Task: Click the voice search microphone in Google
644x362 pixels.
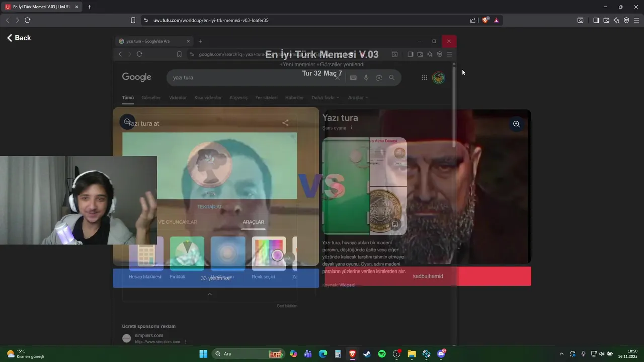Action: (x=366, y=78)
